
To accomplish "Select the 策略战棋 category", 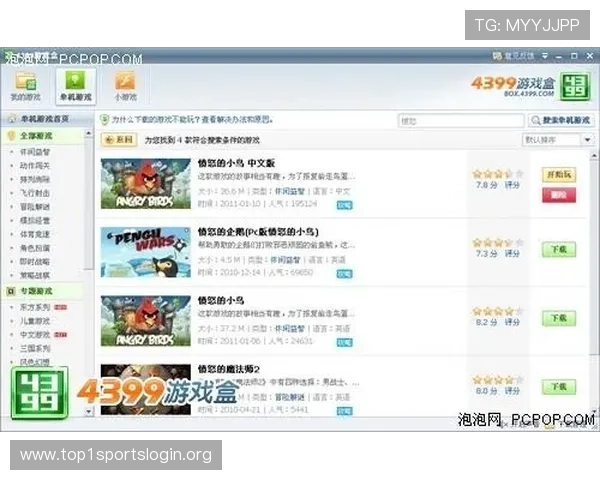I will tap(35, 276).
